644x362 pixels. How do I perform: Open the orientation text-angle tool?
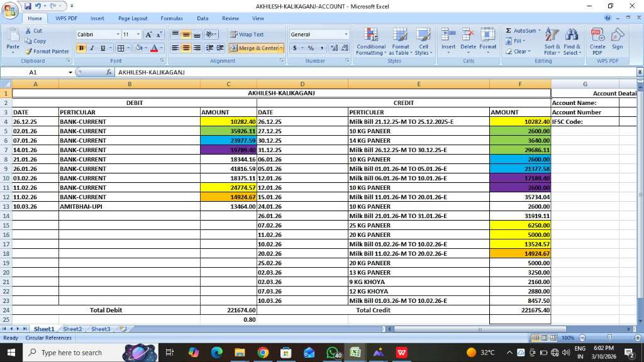pos(211,35)
